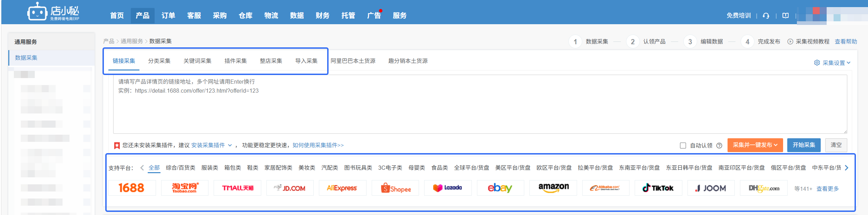Select the TMALL platform logo
Image resolution: width=868 pixels, height=215 pixels.
pos(237,188)
